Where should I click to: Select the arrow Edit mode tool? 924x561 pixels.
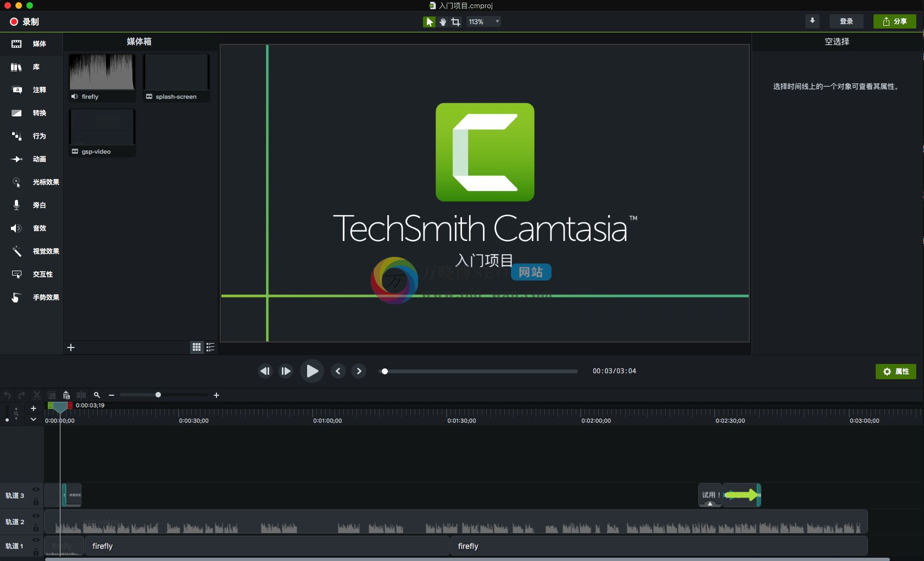click(429, 21)
